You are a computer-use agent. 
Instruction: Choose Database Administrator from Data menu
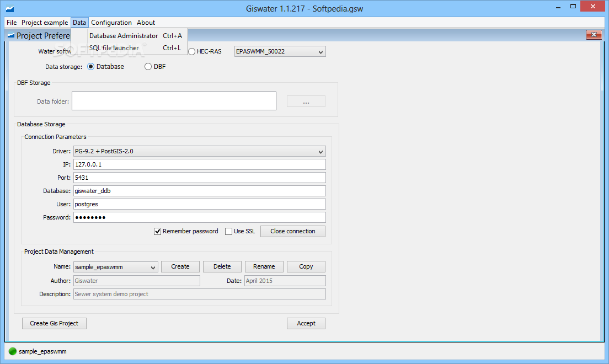[x=129, y=36]
